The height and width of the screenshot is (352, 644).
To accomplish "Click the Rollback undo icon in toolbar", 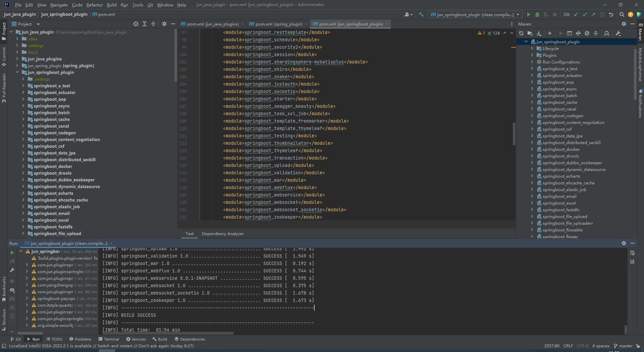I will tap(611, 14).
